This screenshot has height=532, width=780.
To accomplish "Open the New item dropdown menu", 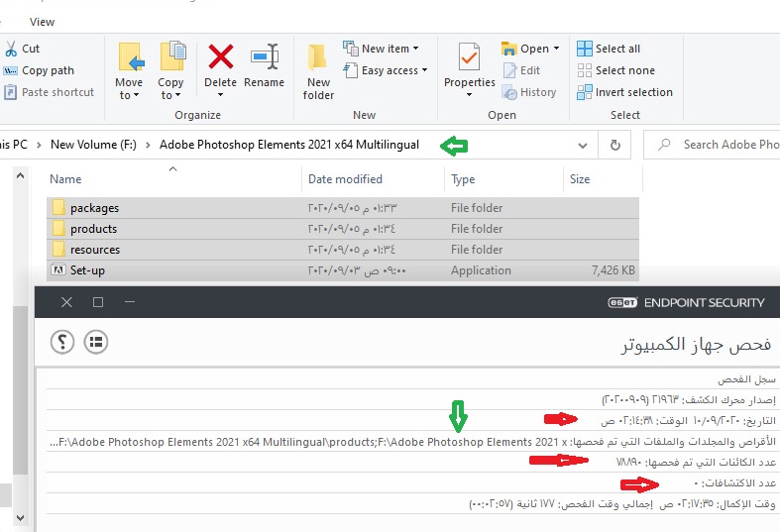I will tap(382, 49).
